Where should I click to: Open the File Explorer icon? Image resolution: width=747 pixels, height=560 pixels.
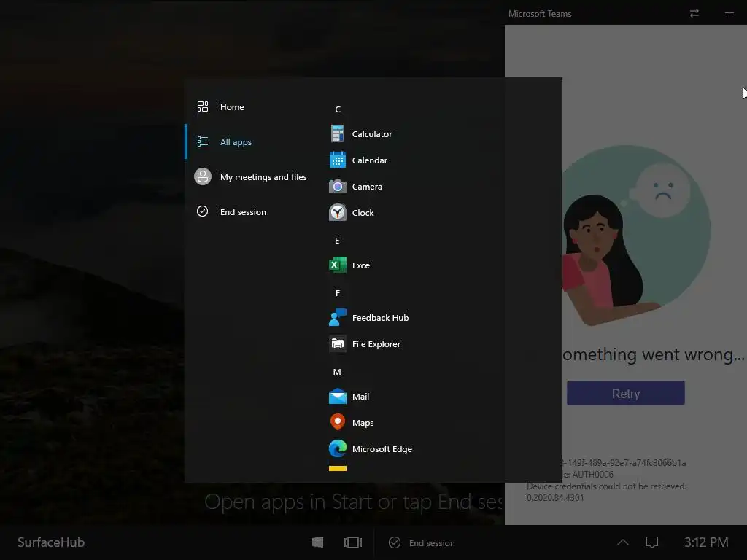[337, 343]
